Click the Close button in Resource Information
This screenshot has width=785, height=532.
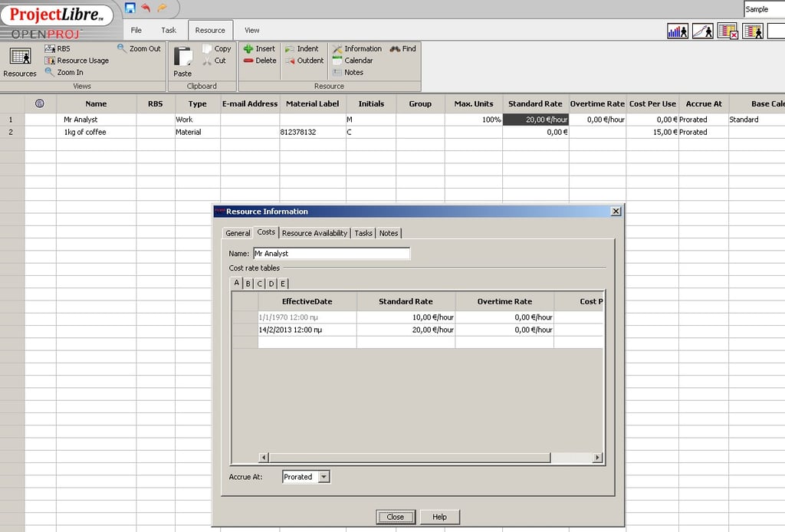tap(395, 517)
